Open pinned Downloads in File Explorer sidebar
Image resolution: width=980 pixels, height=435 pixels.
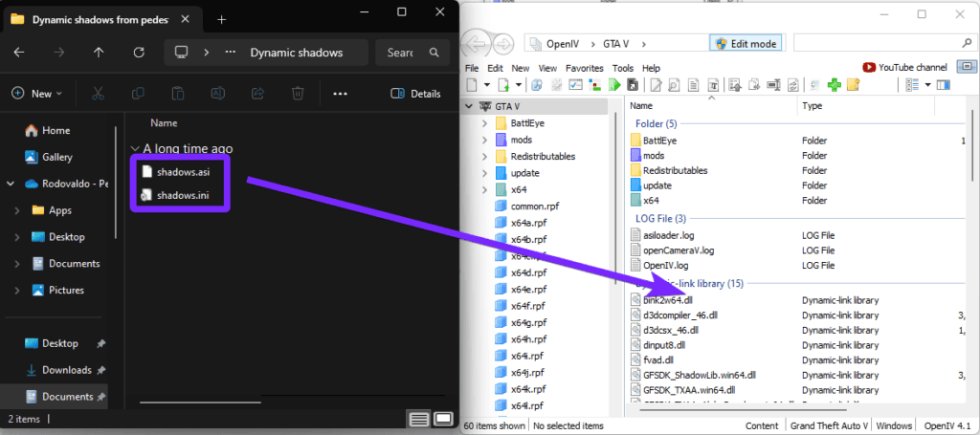coord(66,370)
